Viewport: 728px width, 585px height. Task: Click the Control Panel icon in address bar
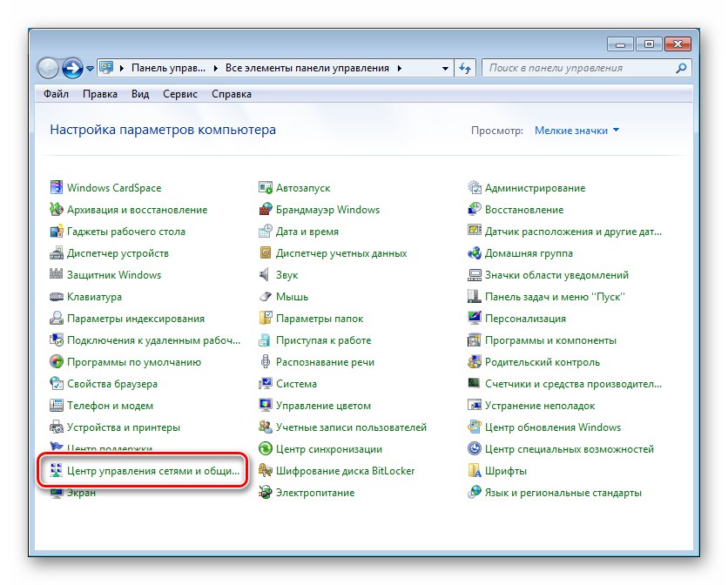coord(106,68)
